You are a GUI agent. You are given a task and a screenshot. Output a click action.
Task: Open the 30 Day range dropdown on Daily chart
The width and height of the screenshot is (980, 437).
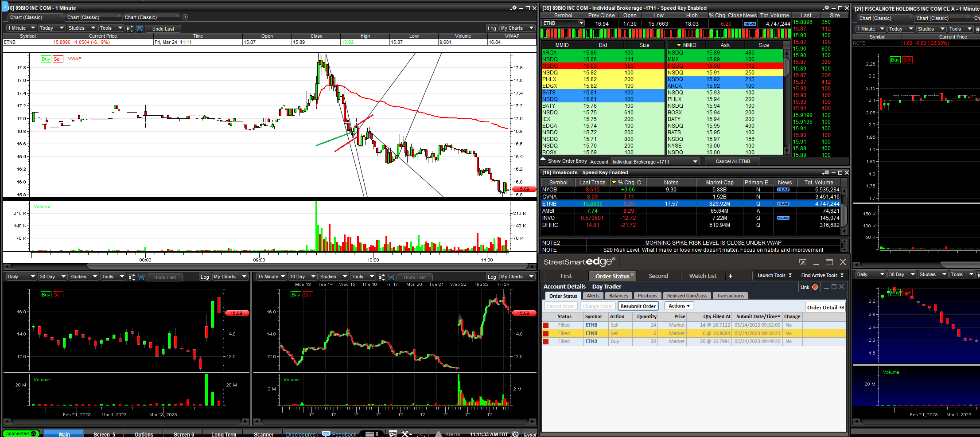click(52, 277)
